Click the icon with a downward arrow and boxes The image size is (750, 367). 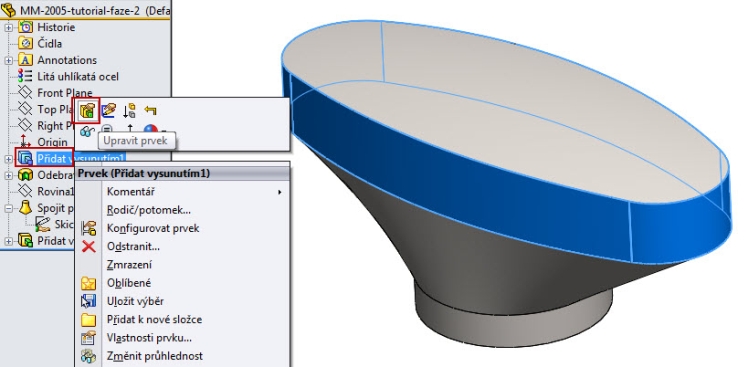(129, 111)
